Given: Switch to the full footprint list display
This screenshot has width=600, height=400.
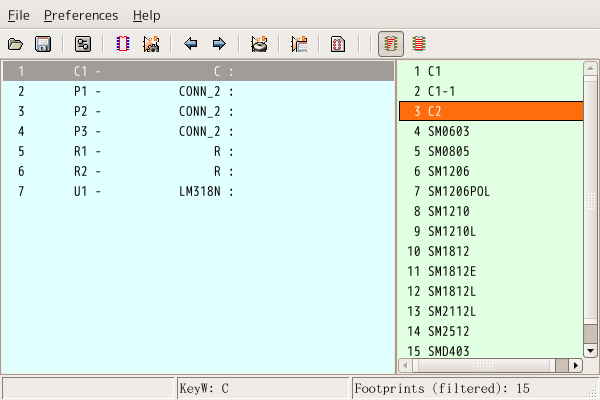Looking at the screenshot, I should pos(419,44).
